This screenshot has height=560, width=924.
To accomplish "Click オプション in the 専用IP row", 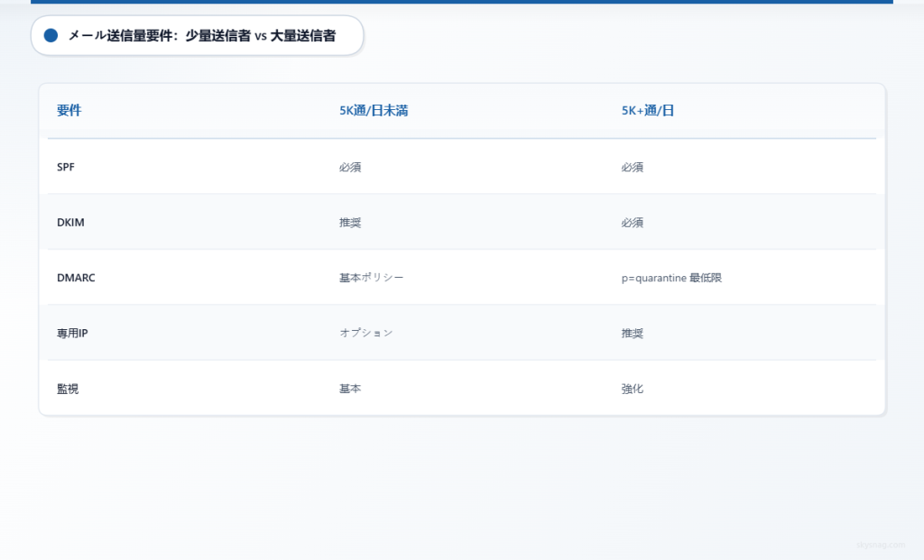I will click(365, 333).
